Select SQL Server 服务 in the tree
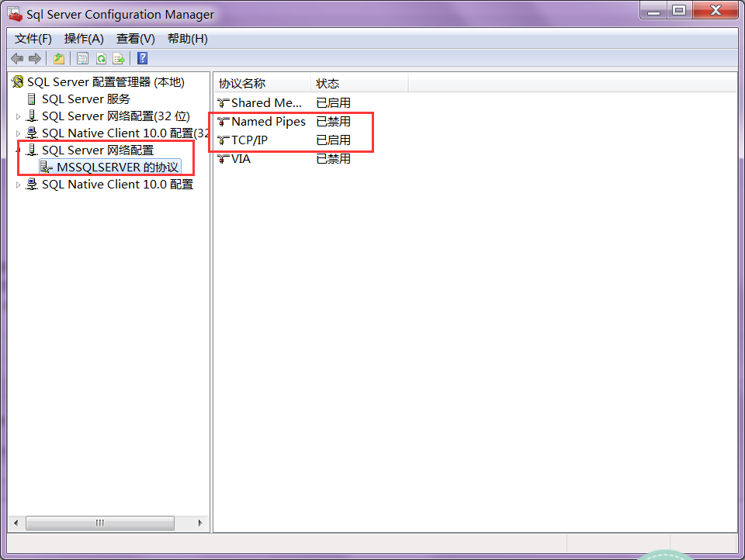This screenshot has height=560, width=745. (86, 99)
